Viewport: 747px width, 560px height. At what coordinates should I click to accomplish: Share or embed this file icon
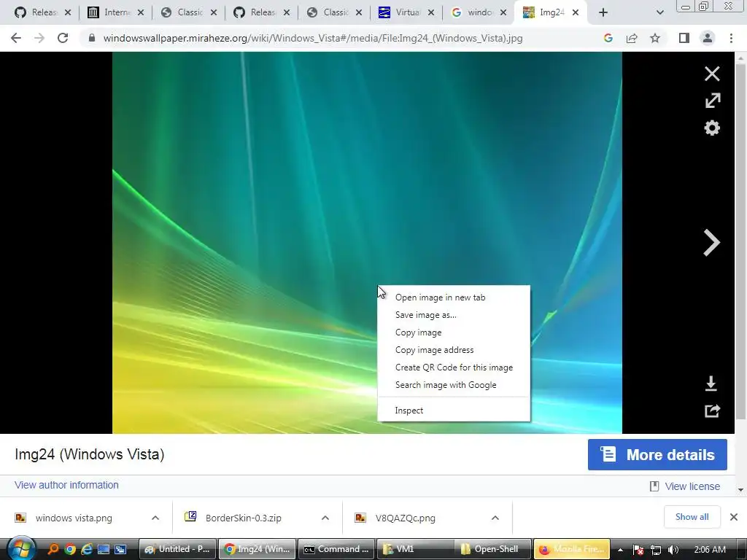click(712, 411)
